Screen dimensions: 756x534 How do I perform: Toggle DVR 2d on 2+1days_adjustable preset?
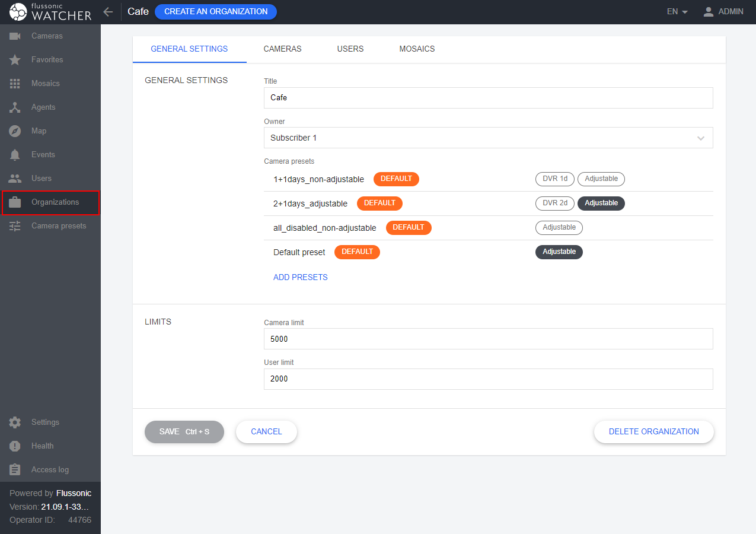click(x=554, y=203)
